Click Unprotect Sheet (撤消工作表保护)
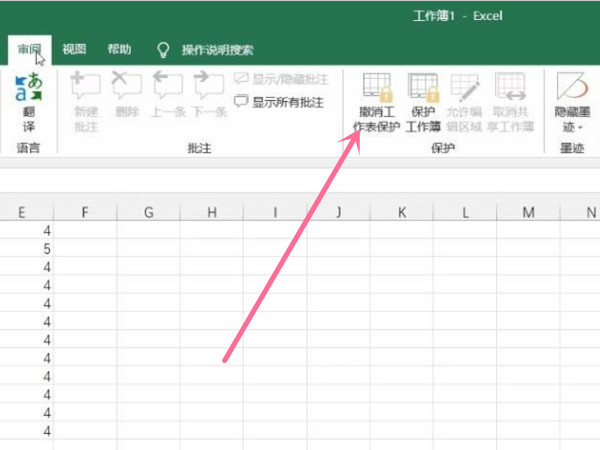The width and height of the screenshot is (600, 450). click(376, 100)
